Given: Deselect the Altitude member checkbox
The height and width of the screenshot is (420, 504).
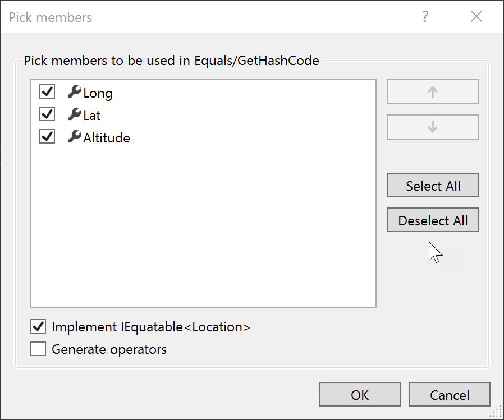Looking at the screenshot, I should click(47, 136).
